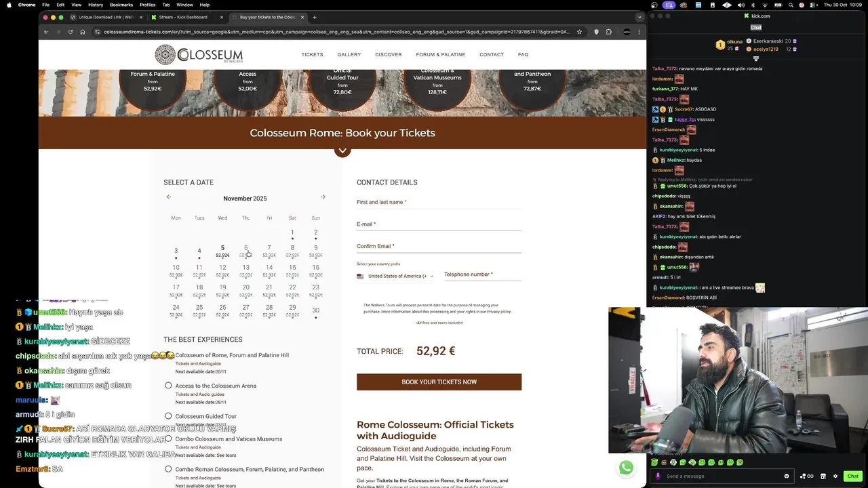Select Access to the Colosseum Arena option
The width and height of the screenshot is (868, 488).
click(168, 385)
